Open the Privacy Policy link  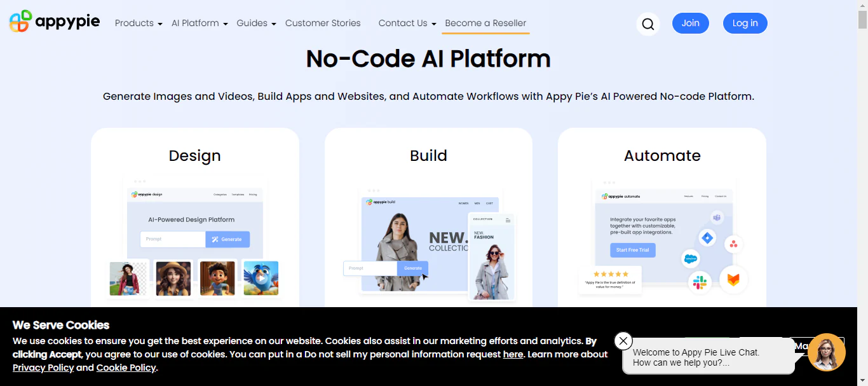(x=43, y=368)
